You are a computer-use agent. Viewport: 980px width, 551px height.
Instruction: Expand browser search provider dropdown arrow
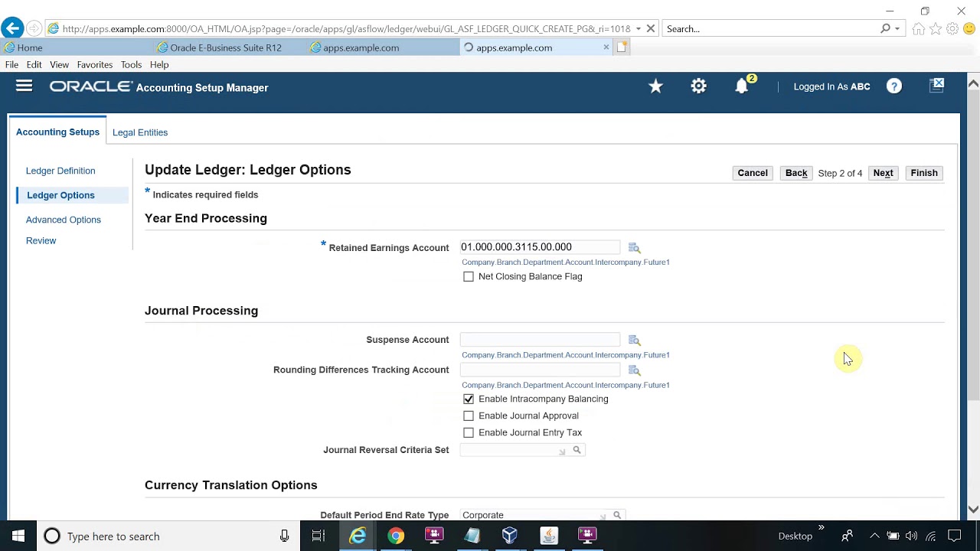[x=897, y=29]
